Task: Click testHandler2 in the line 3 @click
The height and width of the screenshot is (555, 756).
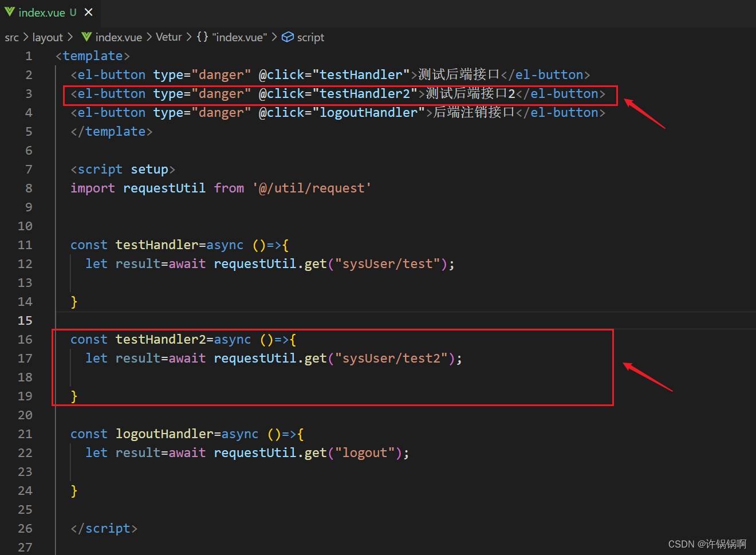Action: tap(365, 94)
